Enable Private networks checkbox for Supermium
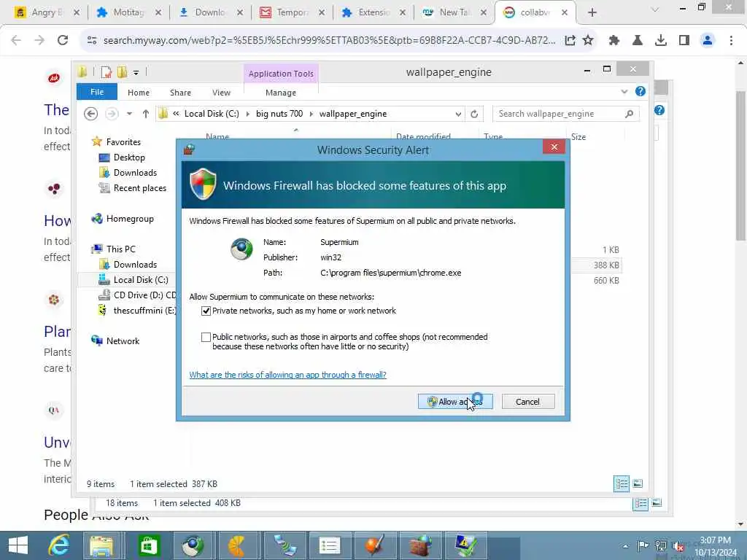Viewport: 747px width, 560px height. 206,311
